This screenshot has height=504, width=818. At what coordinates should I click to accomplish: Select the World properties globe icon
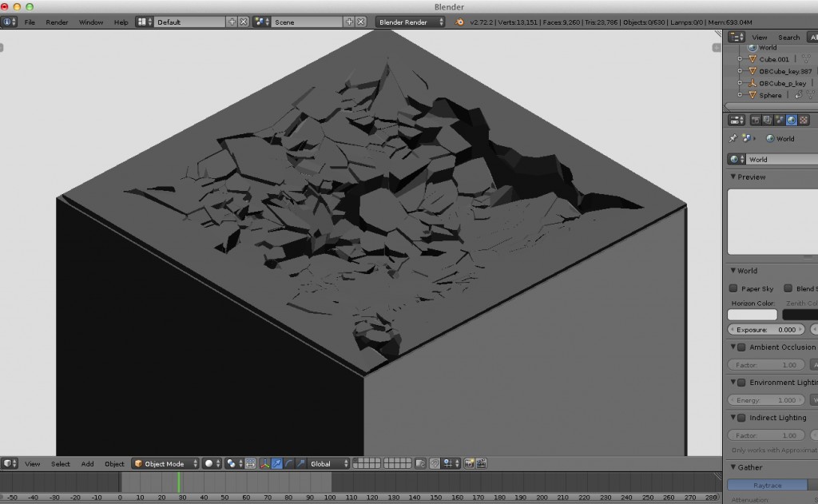click(792, 121)
